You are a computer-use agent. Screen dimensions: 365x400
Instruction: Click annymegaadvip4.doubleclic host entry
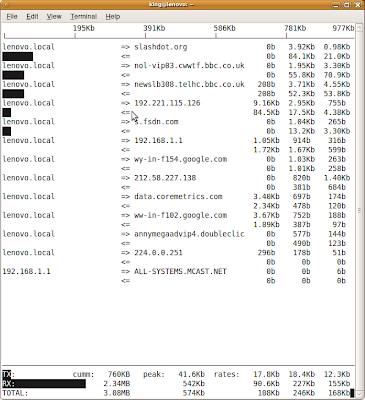click(189, 234)
